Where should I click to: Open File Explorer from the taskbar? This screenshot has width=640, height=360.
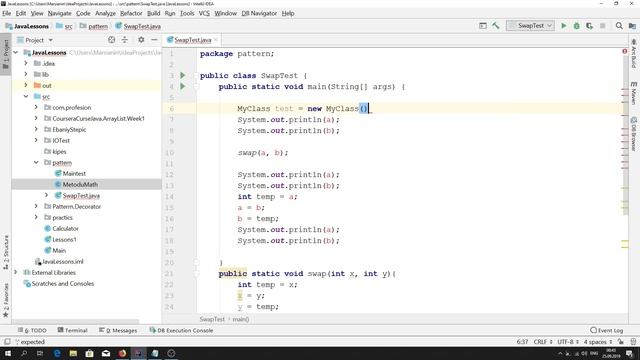(x=73, y=353)
